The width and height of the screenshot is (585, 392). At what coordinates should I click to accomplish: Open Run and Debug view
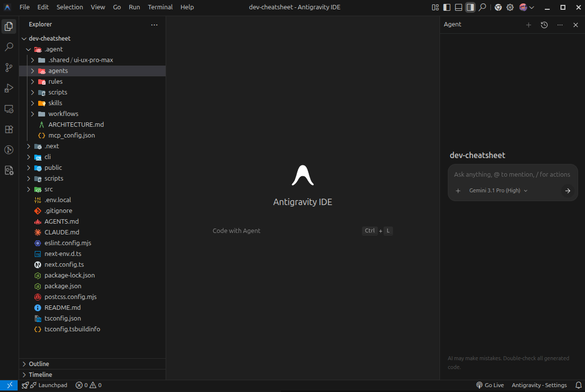(9, 88)
